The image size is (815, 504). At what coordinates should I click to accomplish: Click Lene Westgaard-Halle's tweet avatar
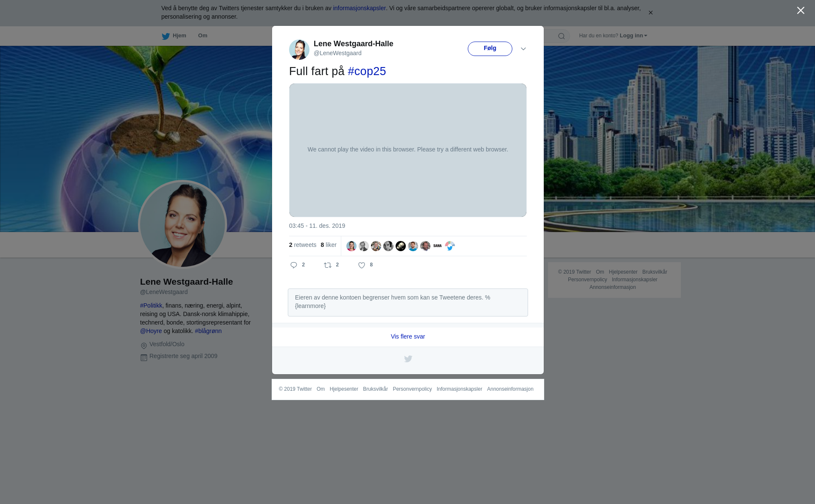pos(299,50)
